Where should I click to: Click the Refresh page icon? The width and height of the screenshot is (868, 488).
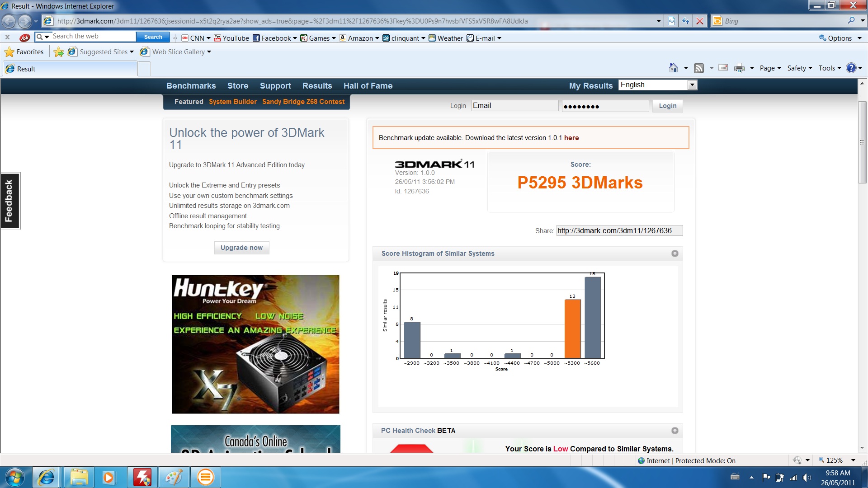(686, 21)
